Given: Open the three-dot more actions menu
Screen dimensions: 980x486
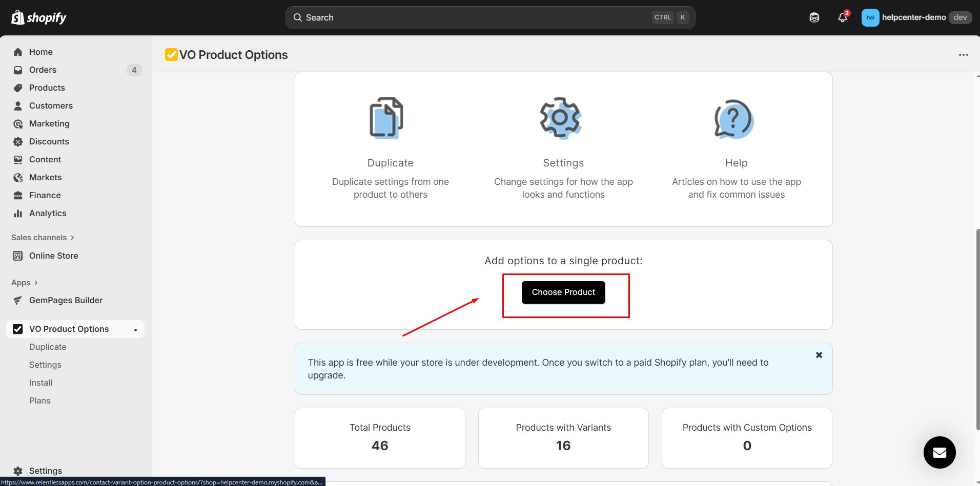Looking at the screenshot, I should (963, 55).
